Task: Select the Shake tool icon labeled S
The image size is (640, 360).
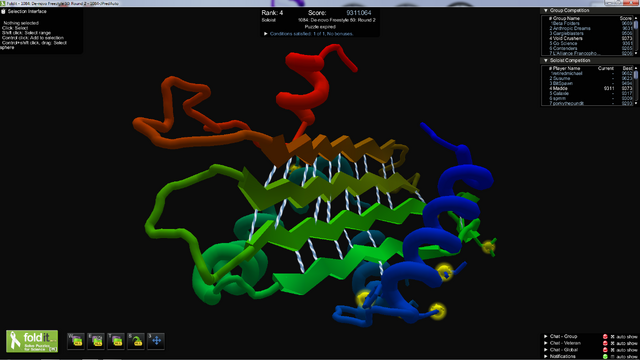Action: [x=136, y=341]
